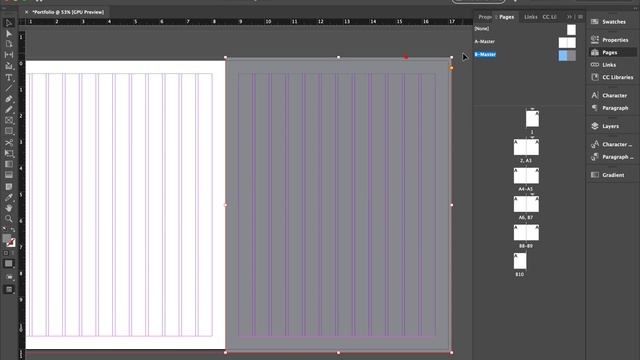Viewport: 640px width, 360px height.
Task: Select the Free Transform tool
Action: (x=9, y=153)
